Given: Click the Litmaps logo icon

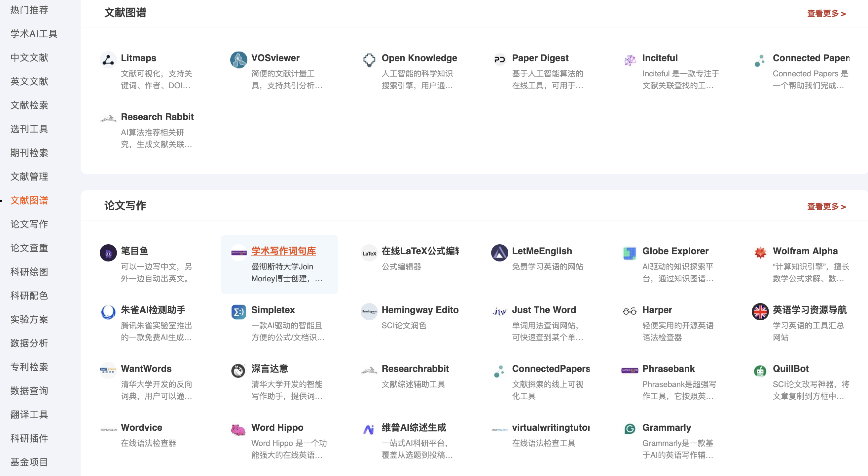Looking at the screenshot, I should pyautogui.click(x=108, y=60).
